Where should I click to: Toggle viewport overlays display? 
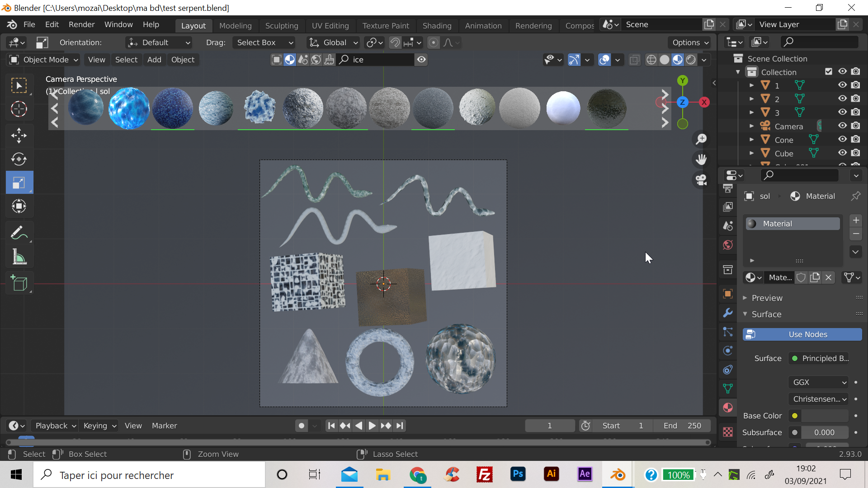point(604,60)
